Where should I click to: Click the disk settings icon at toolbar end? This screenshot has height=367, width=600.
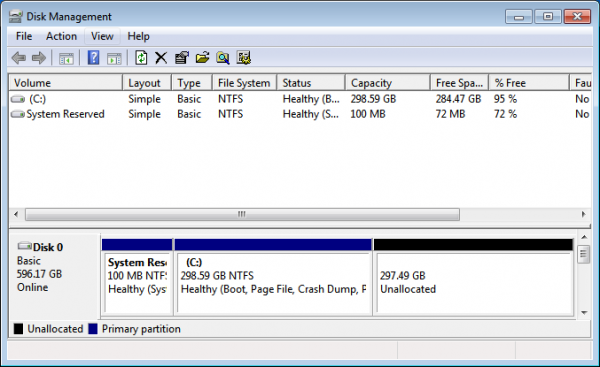pos(244,58)
